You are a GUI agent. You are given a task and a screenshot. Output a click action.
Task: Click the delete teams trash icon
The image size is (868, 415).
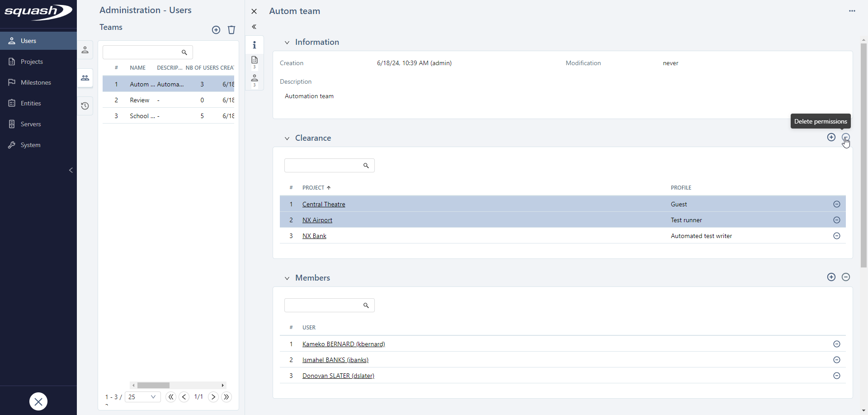[x=231, y=30]
